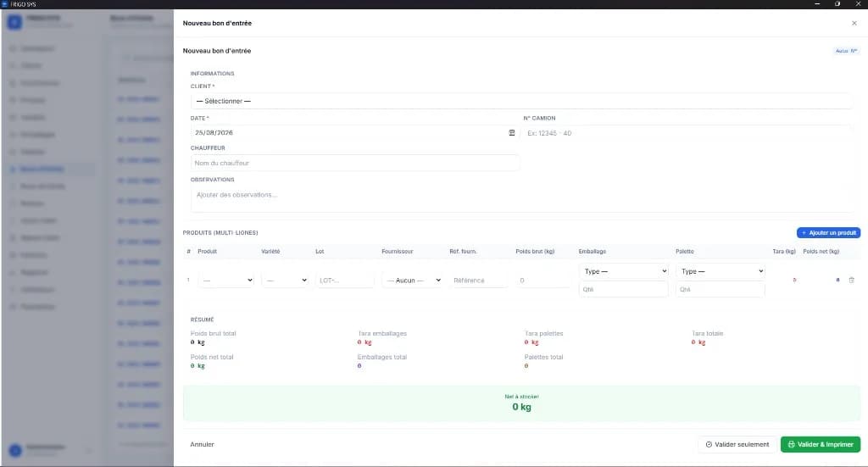Click the Emballages total label
This screenshot has height=467, width=868.
click(382, 357)
